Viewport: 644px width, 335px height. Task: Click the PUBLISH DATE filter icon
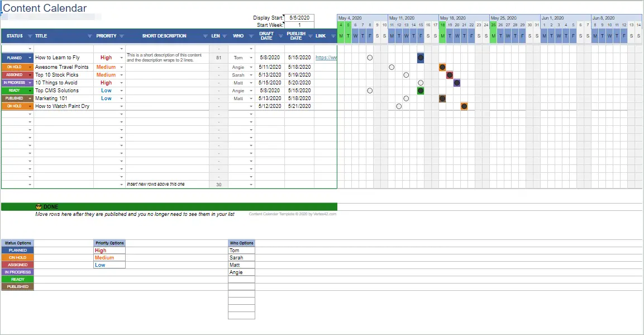tap(309, 36)
